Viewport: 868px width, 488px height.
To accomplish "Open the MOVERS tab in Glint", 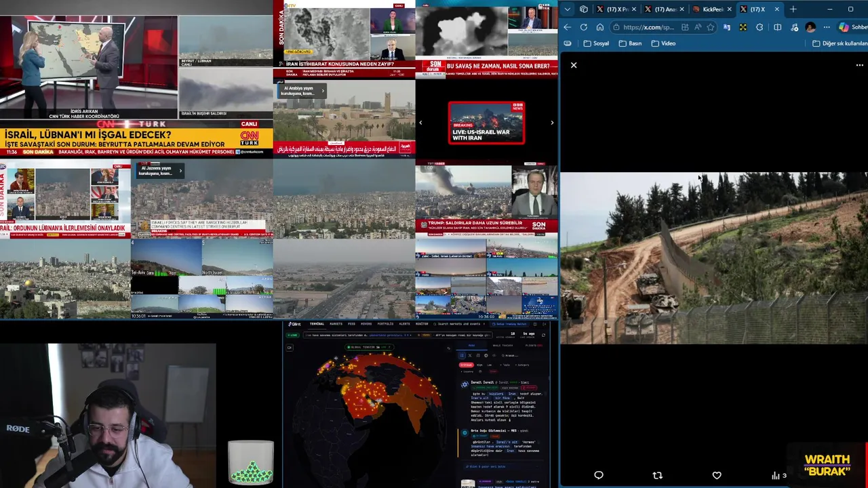I will click(x=366, y=324).
